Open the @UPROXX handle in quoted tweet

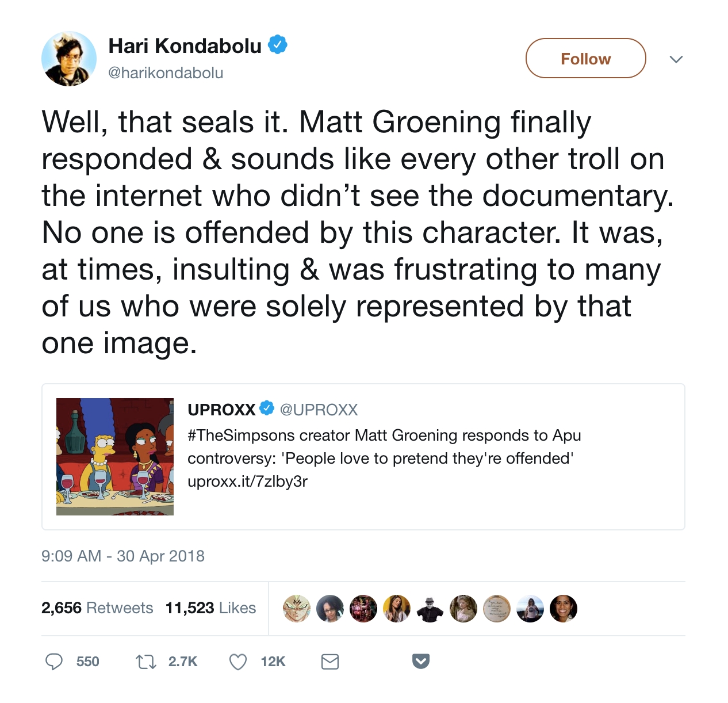319,410
